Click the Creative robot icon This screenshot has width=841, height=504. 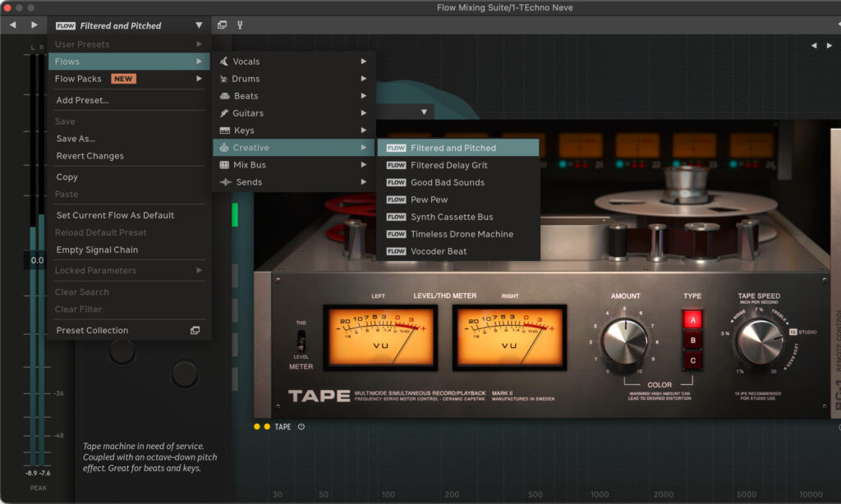[x=224, y=148]
